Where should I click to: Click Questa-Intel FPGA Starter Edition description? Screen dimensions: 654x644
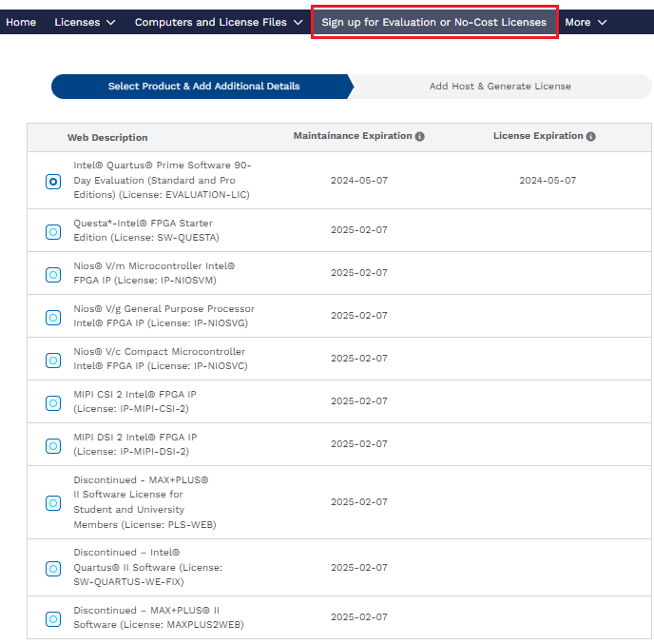146,230
